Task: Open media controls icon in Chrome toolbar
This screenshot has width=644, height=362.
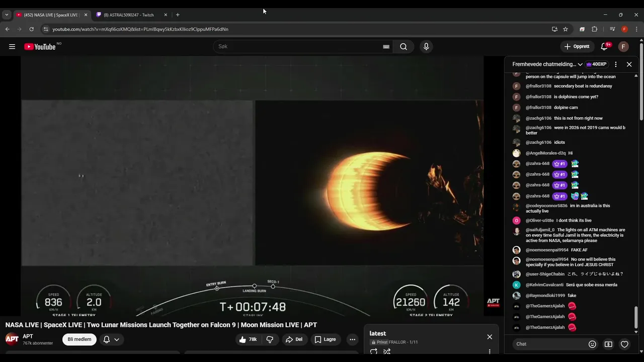Action: 612,29
